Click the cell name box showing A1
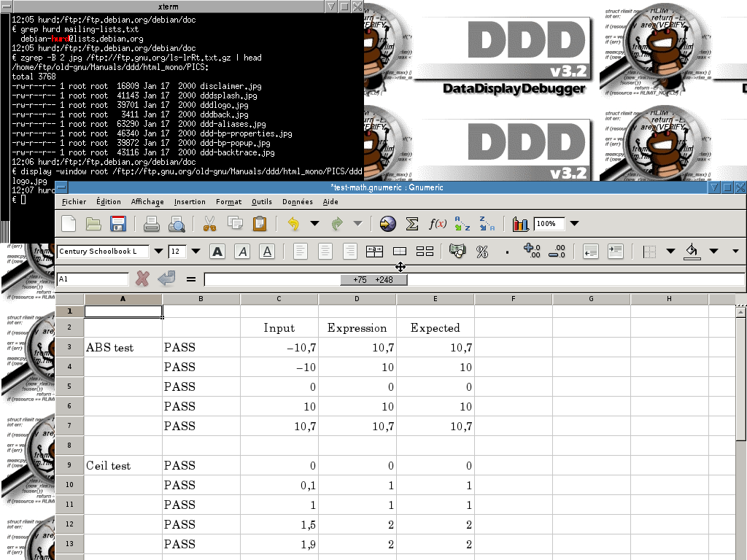 coord(92,279)
